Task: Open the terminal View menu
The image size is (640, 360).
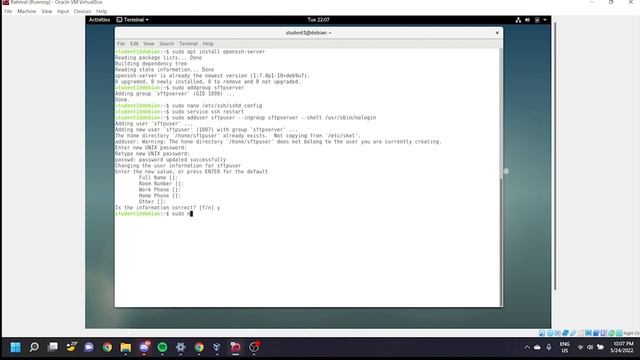Action: click(149, 44)
